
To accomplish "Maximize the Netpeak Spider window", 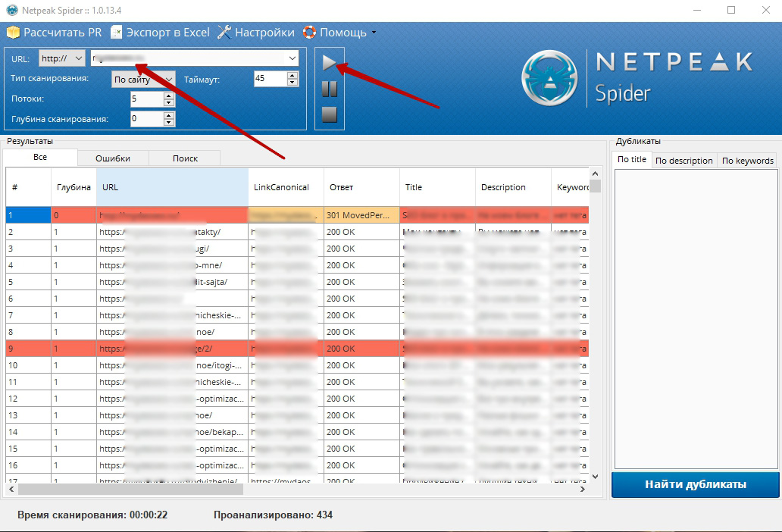I will [x=731, y=10].
